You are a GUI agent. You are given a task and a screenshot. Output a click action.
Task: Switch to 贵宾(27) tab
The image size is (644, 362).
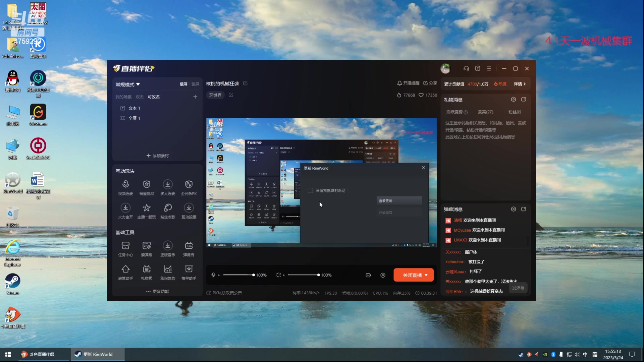point(485,112)
